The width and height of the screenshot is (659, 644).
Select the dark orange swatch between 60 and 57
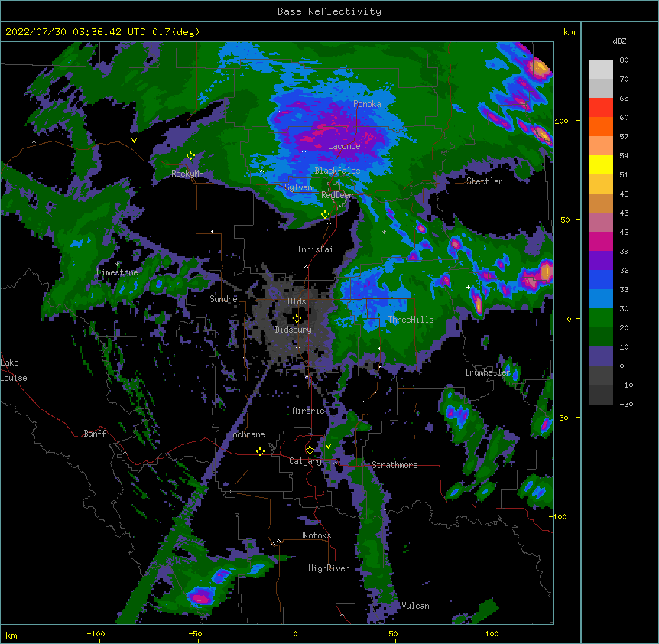pos(601,126)
